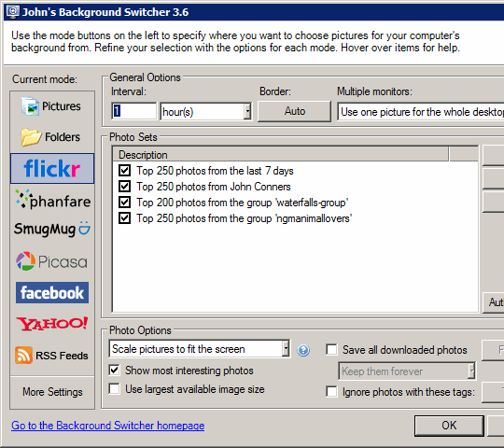Open the hour(s) interval unit dropdown

[x=205, y=111]
